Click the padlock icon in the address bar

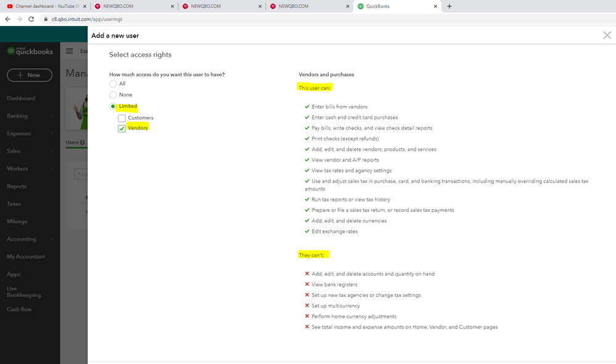click(x=46, y=19)
